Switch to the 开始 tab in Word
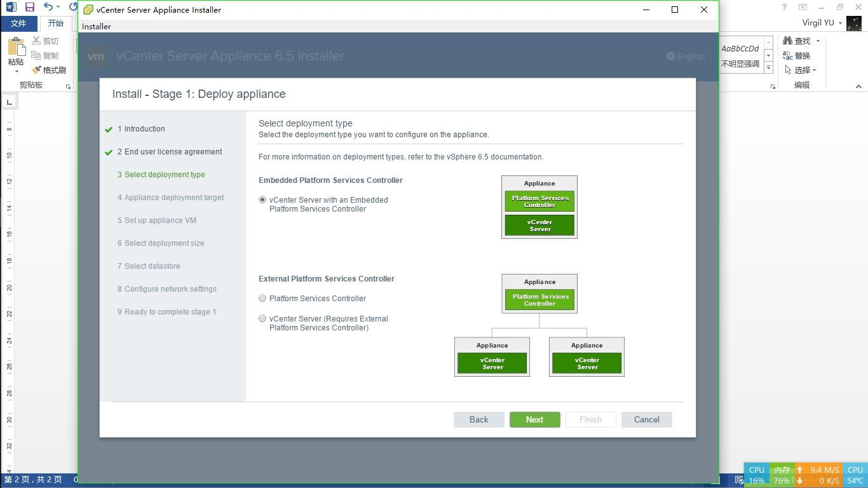 pos(56,24)
